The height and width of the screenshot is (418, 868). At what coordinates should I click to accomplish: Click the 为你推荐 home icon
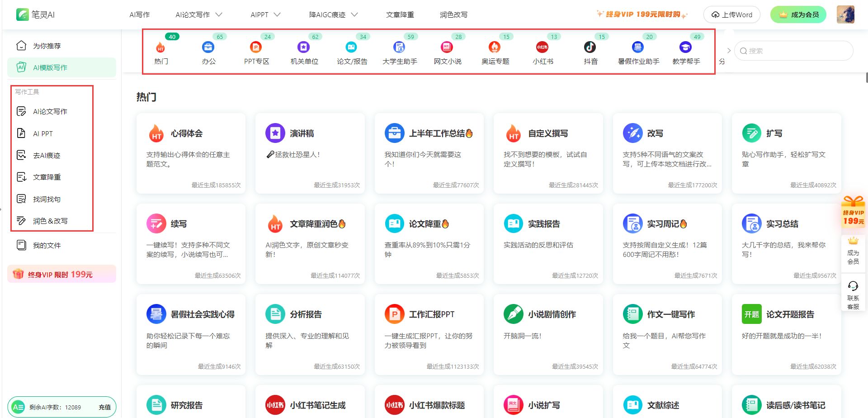[21, 46]
